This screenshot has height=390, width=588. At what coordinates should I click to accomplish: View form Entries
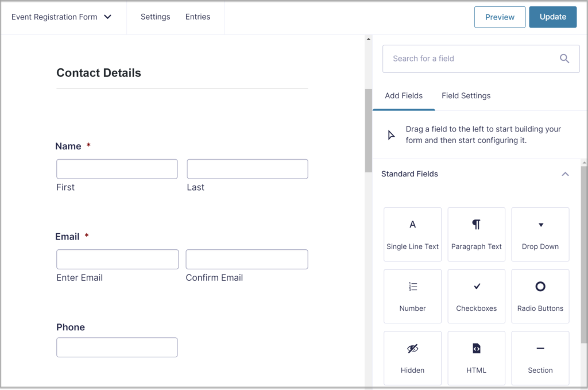point(198,17)
